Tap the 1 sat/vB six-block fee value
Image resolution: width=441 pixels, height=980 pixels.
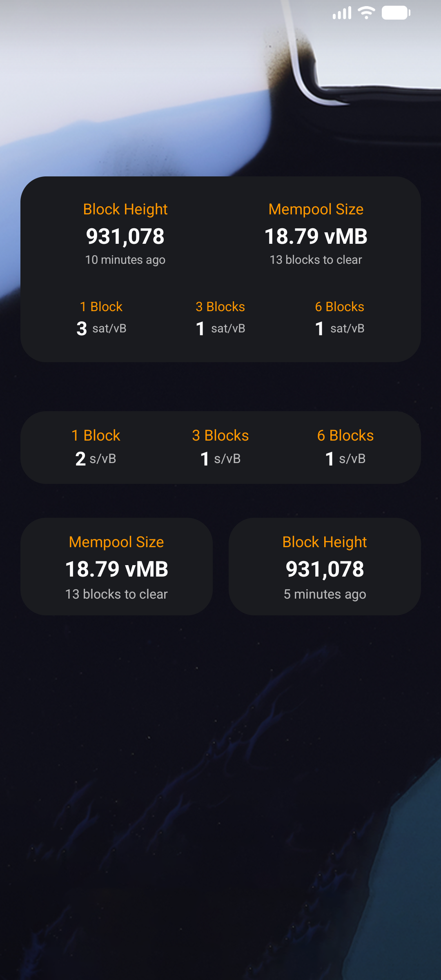[x=339, y=328]
